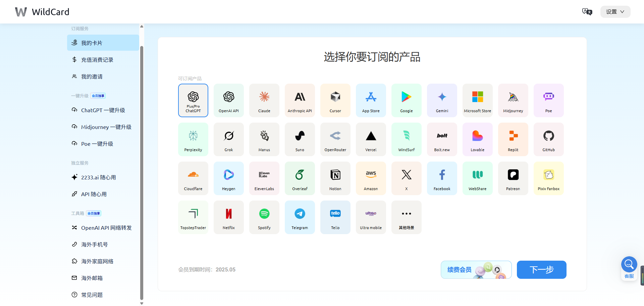This screenshot has width=644, height=306.
Task: Select the Google Play product tile
Action: [407, 100]
